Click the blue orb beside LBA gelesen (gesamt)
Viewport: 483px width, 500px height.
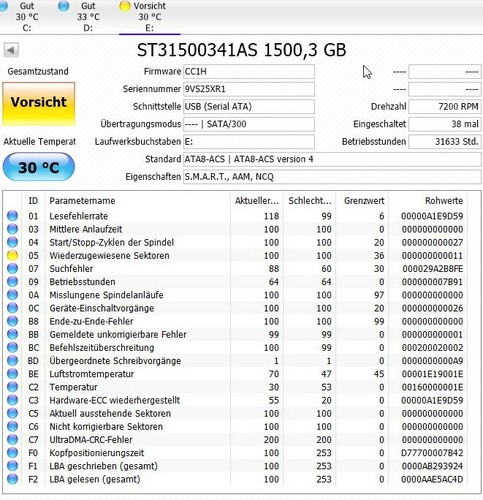(12, 479)
